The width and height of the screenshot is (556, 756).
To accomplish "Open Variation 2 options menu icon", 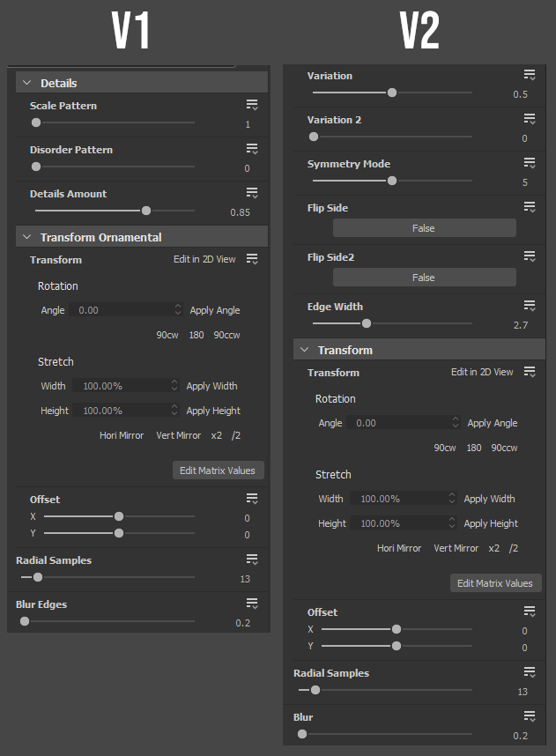I will [x=530, y=119].
